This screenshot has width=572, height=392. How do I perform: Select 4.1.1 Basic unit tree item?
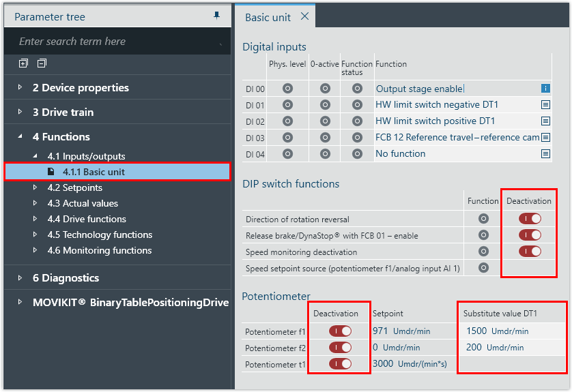[x=94, y=172]
